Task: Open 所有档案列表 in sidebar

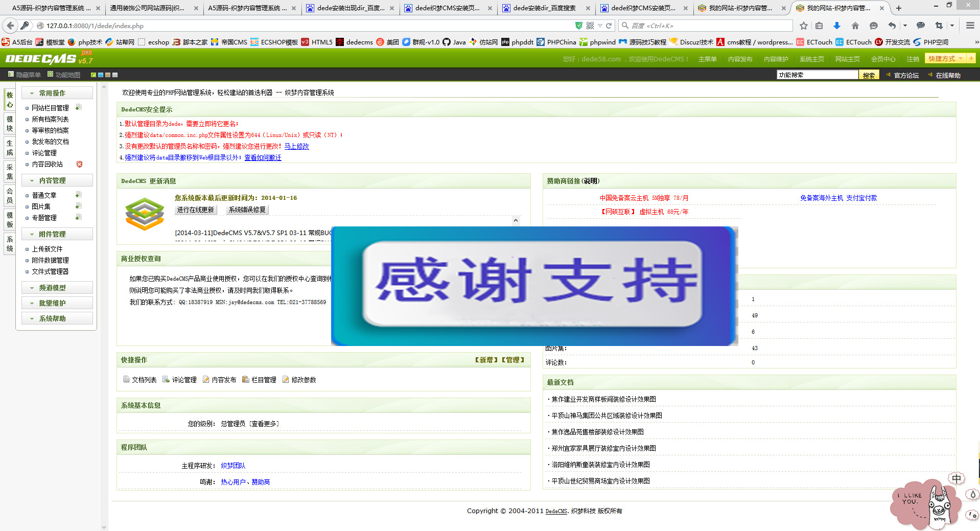Action: (50, 119)
